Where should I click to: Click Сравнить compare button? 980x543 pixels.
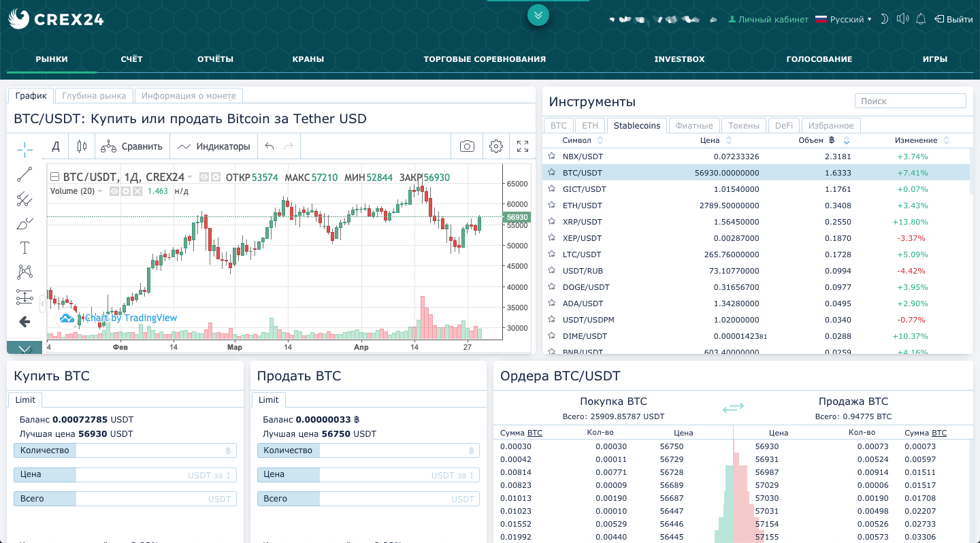pyautogui.click(x=132, y=146)
